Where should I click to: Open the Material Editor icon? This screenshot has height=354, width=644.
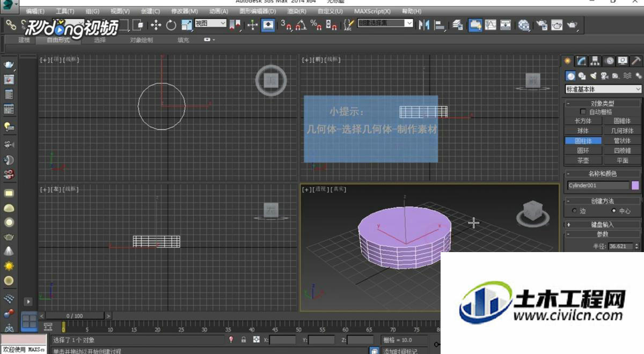tap(524, 25)
